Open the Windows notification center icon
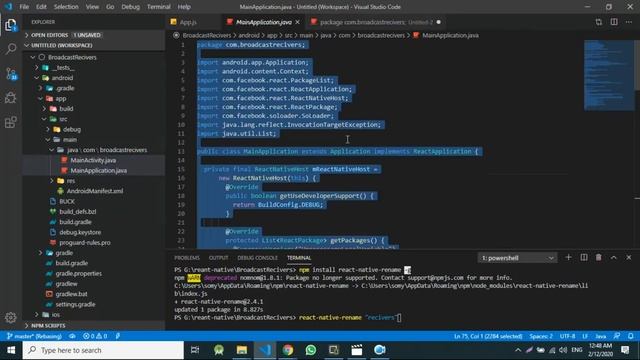The image size is (640, 360). coord(625,350)
